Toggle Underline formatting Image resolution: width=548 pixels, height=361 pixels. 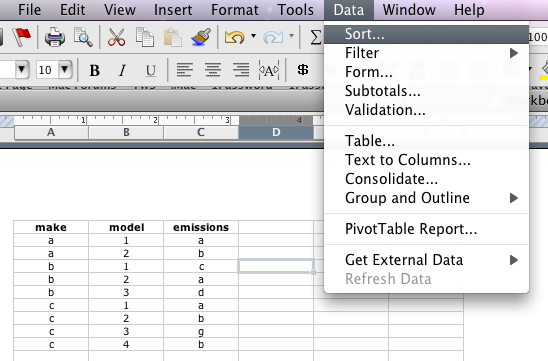151,71
